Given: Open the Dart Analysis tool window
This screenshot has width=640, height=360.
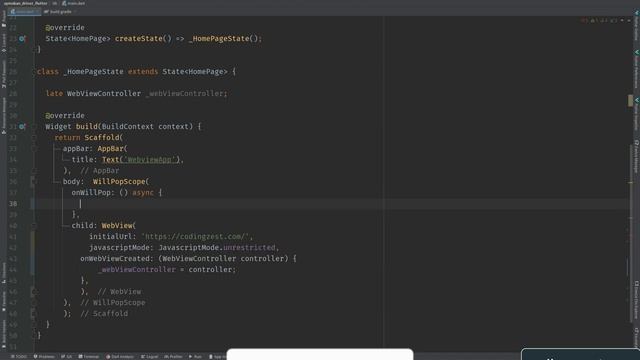Looking at the screenshot, I should [x=120, y=357].
